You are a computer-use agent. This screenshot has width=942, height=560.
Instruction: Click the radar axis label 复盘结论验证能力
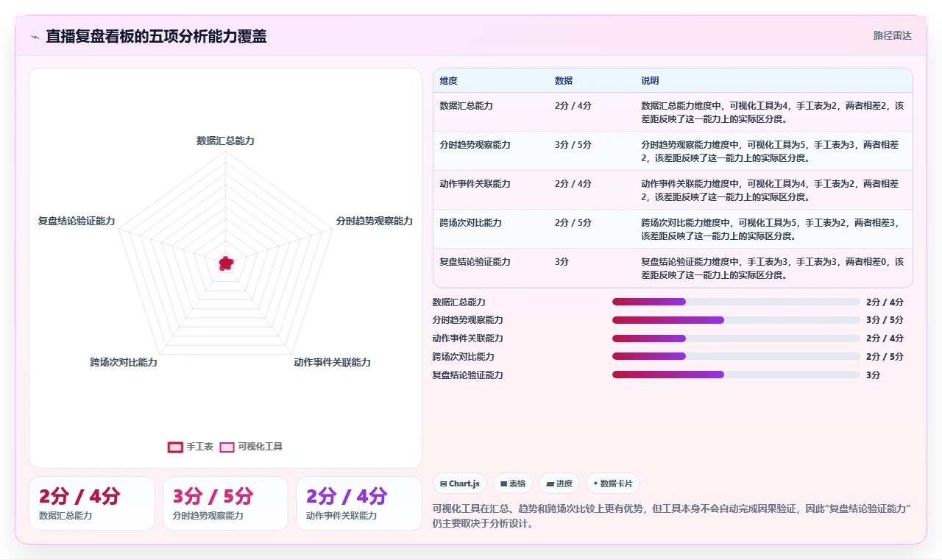[x=77, y=221]
